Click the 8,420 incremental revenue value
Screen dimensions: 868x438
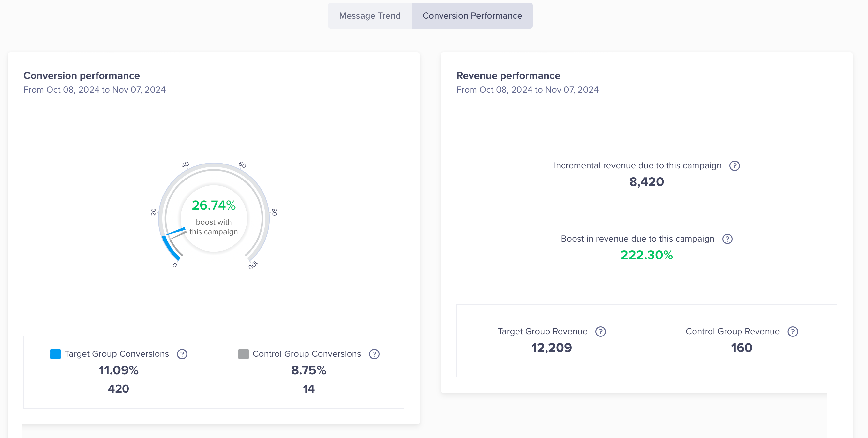(x=647, y=182)
